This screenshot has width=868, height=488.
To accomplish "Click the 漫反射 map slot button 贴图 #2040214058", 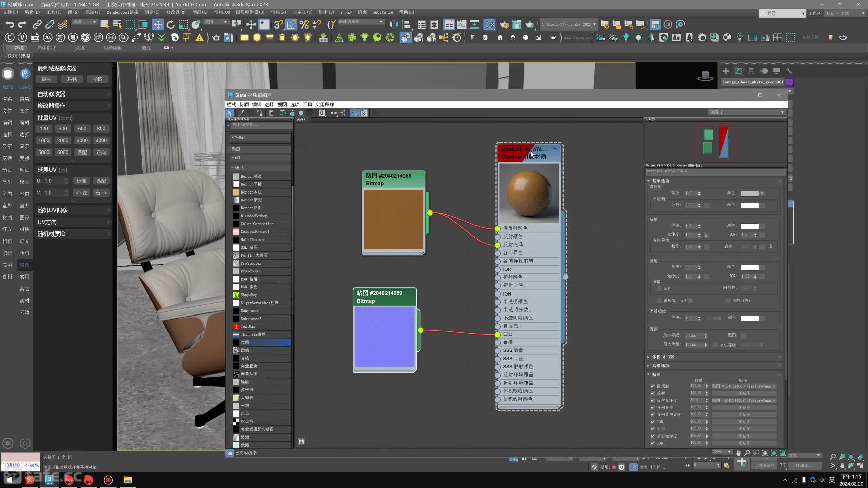I will tap(744, 386).
